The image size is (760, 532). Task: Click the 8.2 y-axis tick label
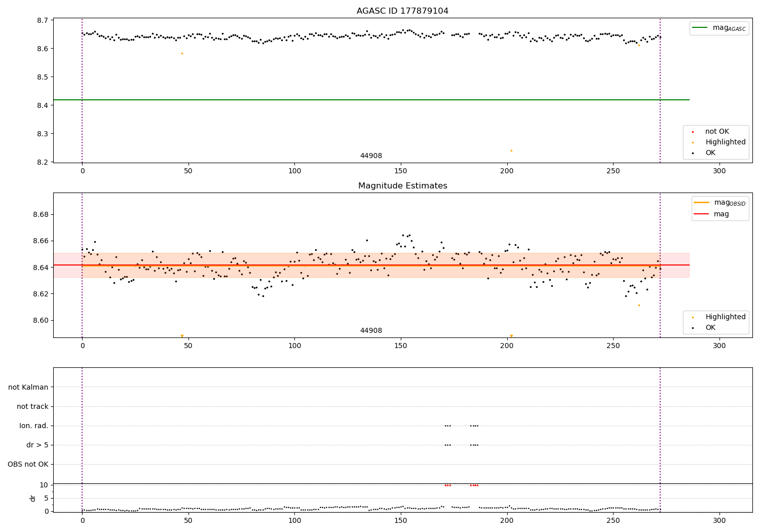[43, 162]
